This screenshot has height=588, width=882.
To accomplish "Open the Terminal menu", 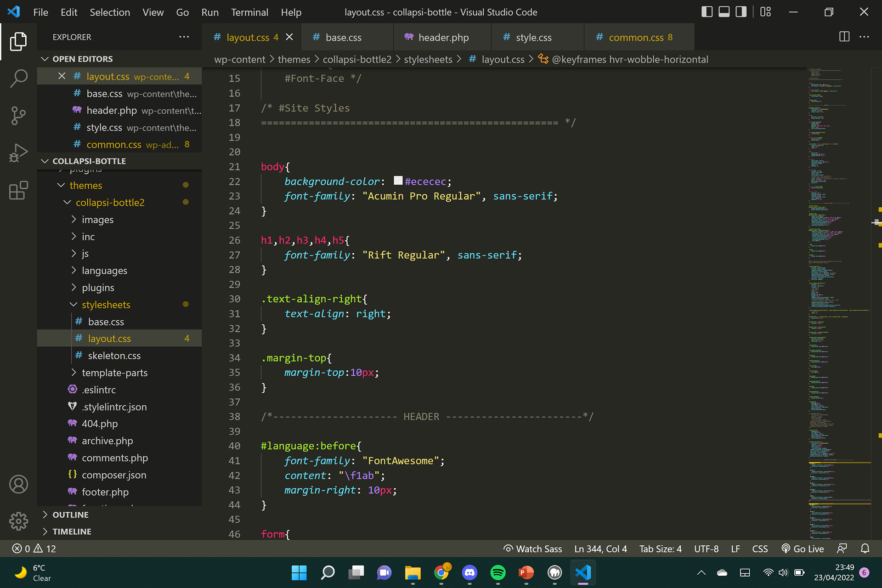I will click(x=249, y=12).
